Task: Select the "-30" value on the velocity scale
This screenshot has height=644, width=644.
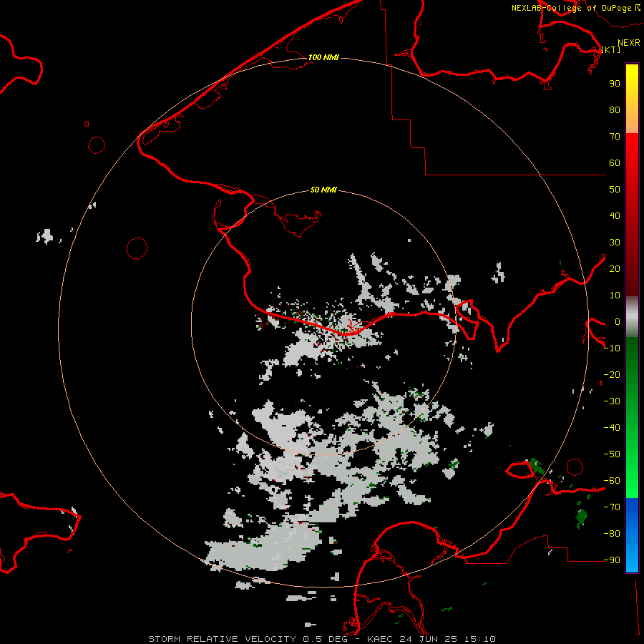Action: pos(612,401)
